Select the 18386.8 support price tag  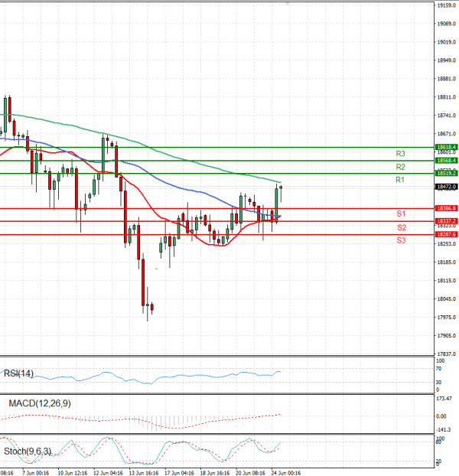click(446, 208)
